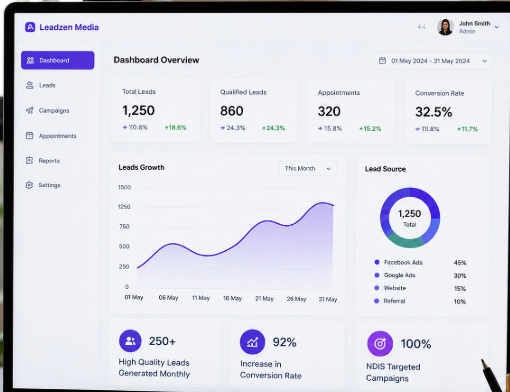Click the calendar icon in date range
Screen dimensions: 510x392
[x=382, y=61]
